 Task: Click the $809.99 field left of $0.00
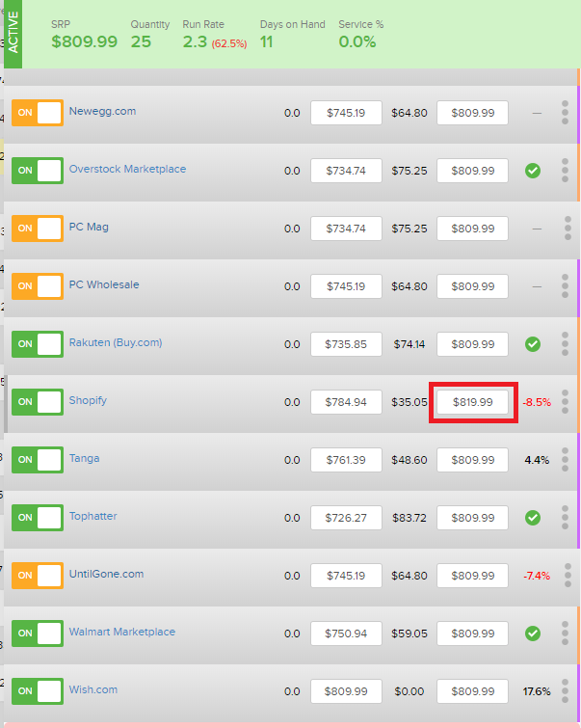point(346,691)
